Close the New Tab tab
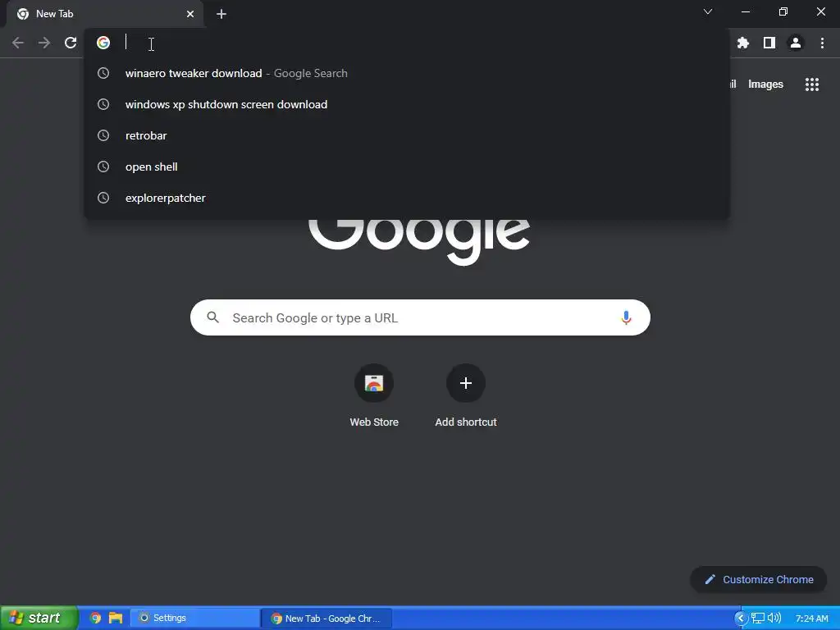Viewport: 840px width, 630px height. [x=190, y=14]
